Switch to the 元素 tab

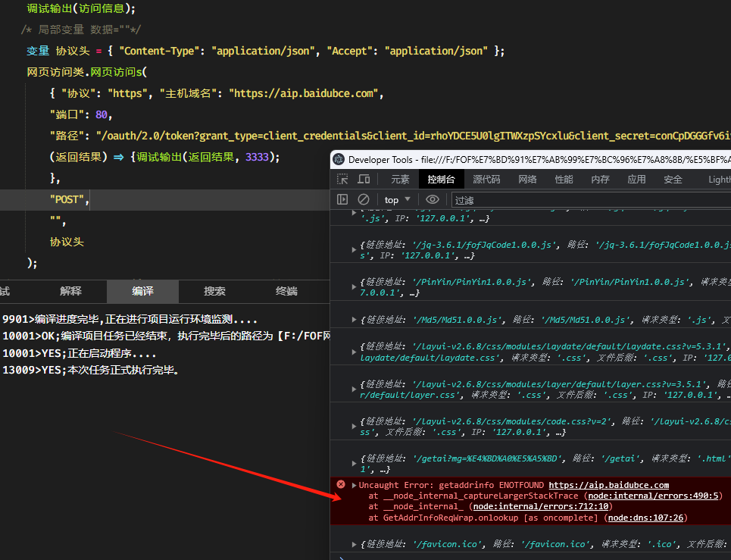pyautogui.click(x=400, y=179)
